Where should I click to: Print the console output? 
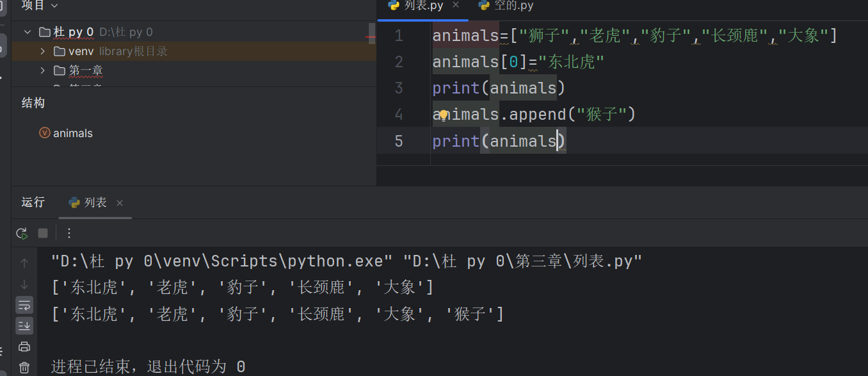[x=24, y=347]
